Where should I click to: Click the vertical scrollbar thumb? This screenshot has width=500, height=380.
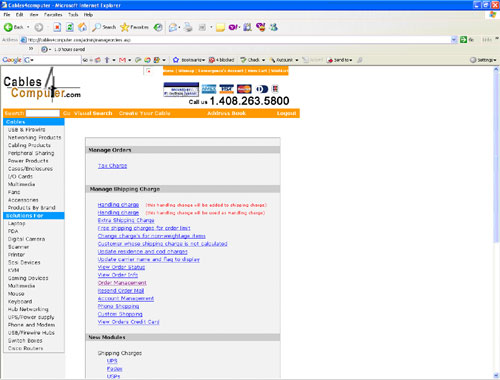click(x=496, y=157)
